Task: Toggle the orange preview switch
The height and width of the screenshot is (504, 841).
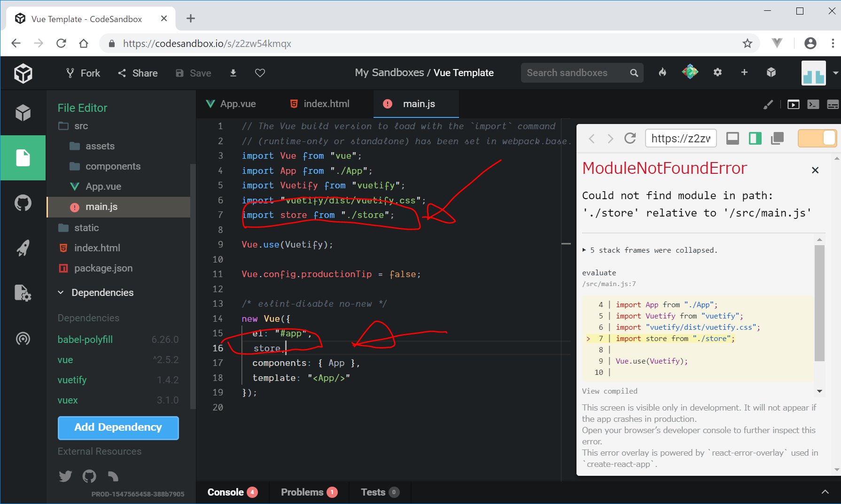Action: (x=817, y=139)
